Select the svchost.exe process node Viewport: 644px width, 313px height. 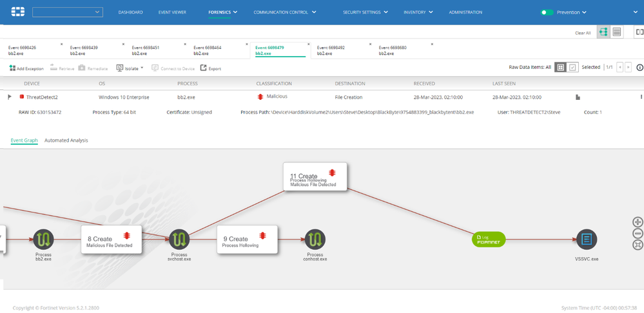coord(179,239)
